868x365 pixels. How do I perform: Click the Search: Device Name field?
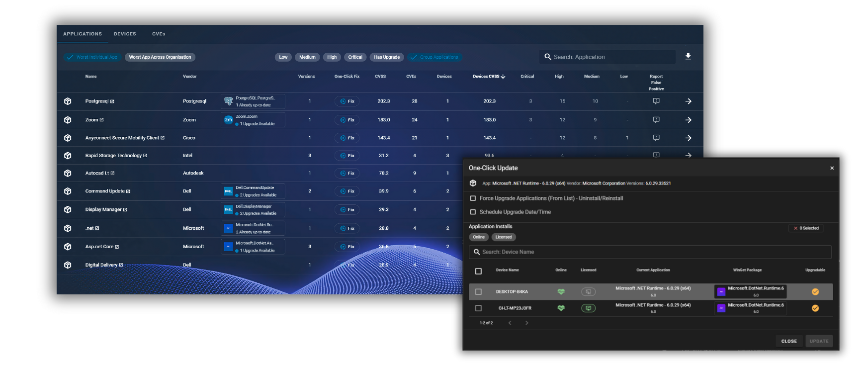(x=650, y=252)
